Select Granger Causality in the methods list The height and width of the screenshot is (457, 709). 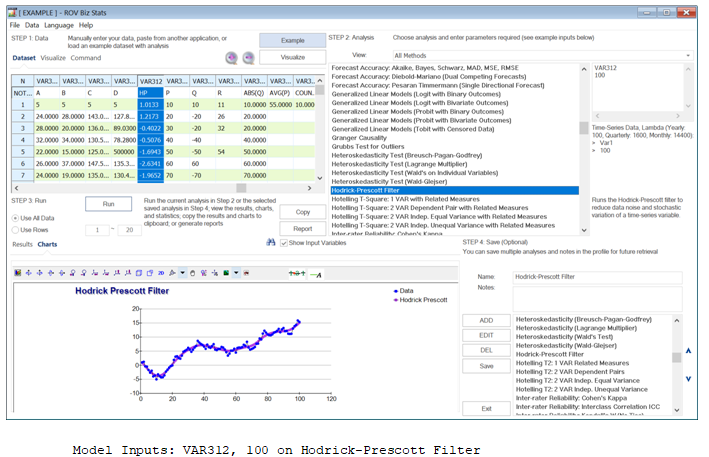(359, 138)
